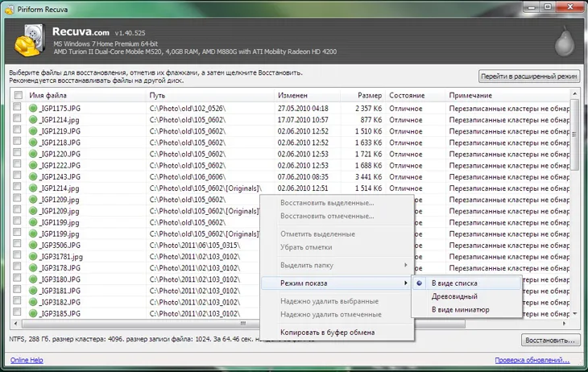
Task: Click green status dot of _IGP1243.JPG
Action: [x=33, y=176]
